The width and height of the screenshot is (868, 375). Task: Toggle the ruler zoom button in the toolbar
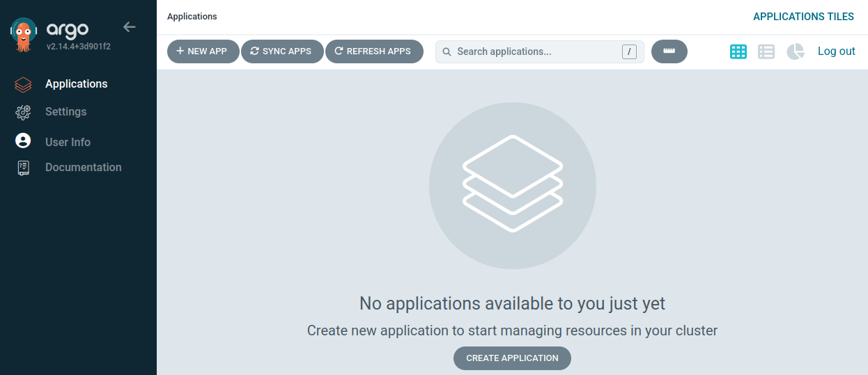pyautogui.click(x=669, y=51)
